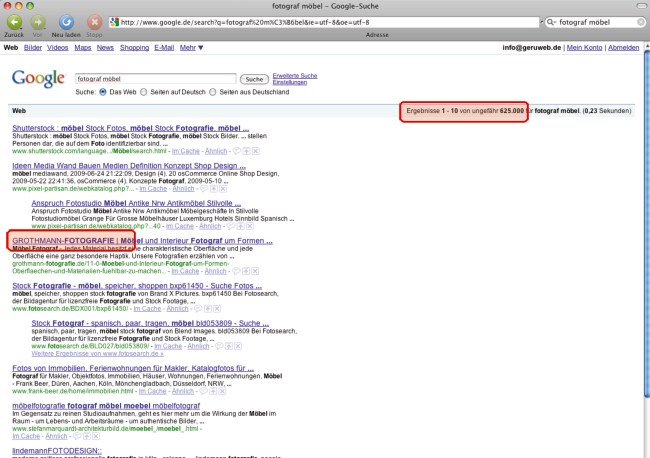The image size is (650, 458).
Task: Select 'Seiten auf Deutsch' radio button
Action: 143,92
